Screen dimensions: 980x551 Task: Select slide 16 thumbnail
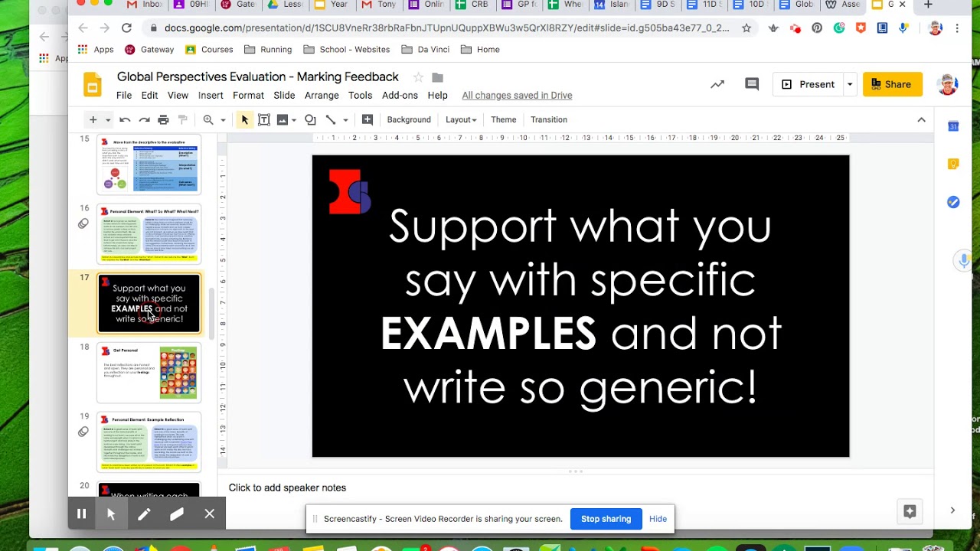(x=149, y=234)
